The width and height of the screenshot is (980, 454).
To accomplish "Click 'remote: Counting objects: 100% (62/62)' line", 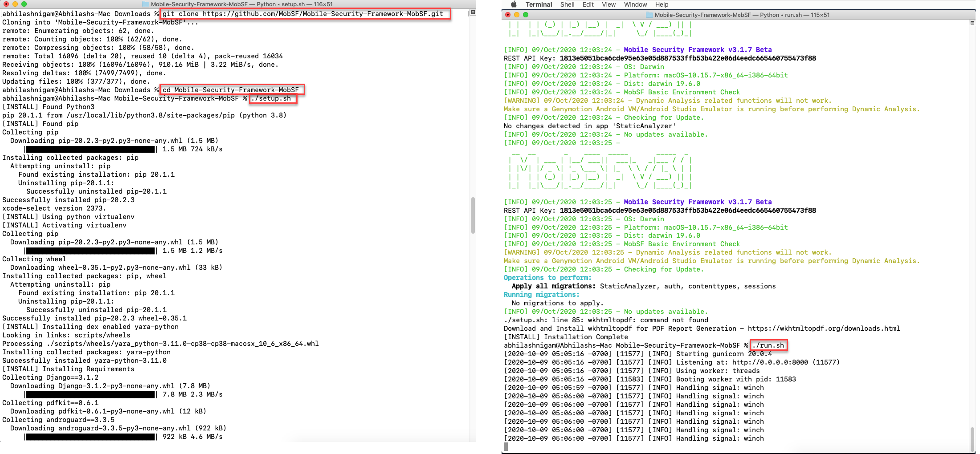I will 92,39.
